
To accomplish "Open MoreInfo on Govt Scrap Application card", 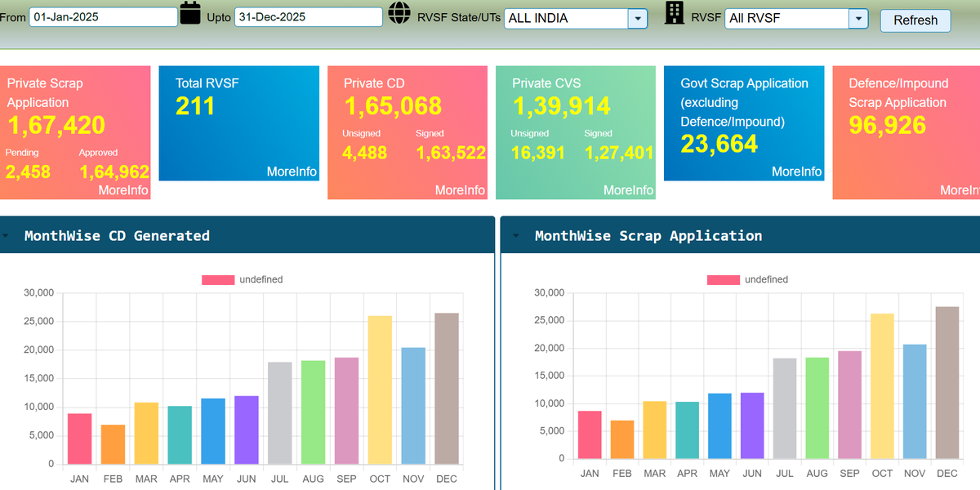I will click(x=796, y=171).
